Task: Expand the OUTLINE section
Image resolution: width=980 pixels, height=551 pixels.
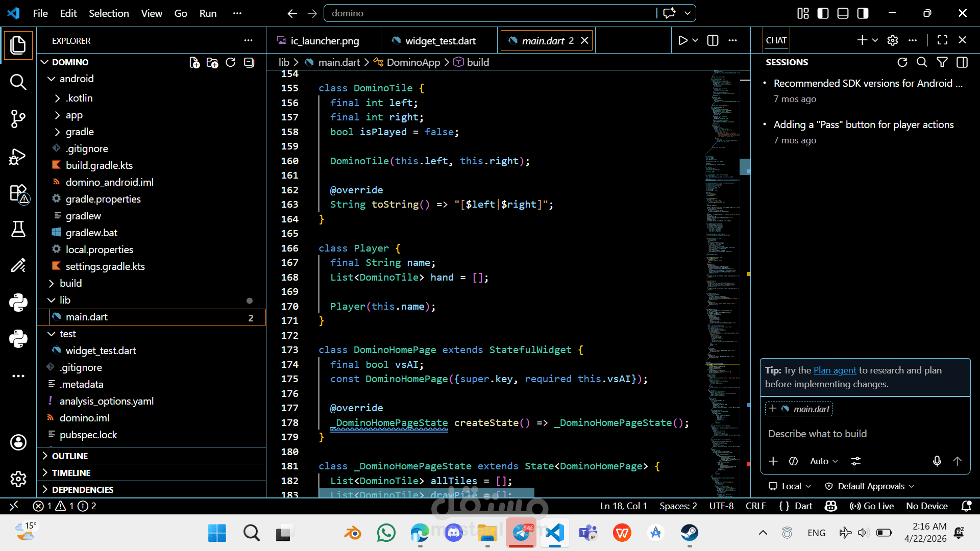Action: (x=70, y=456)
